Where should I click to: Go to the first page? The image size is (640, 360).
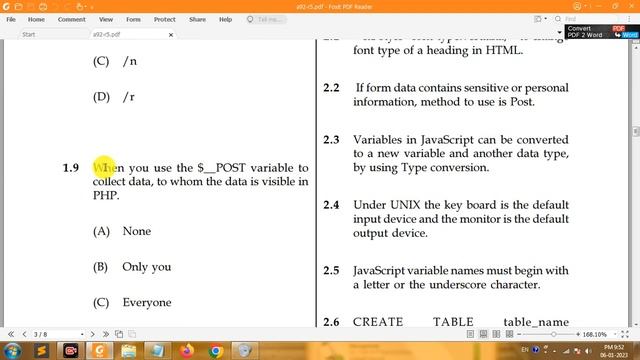11,334
